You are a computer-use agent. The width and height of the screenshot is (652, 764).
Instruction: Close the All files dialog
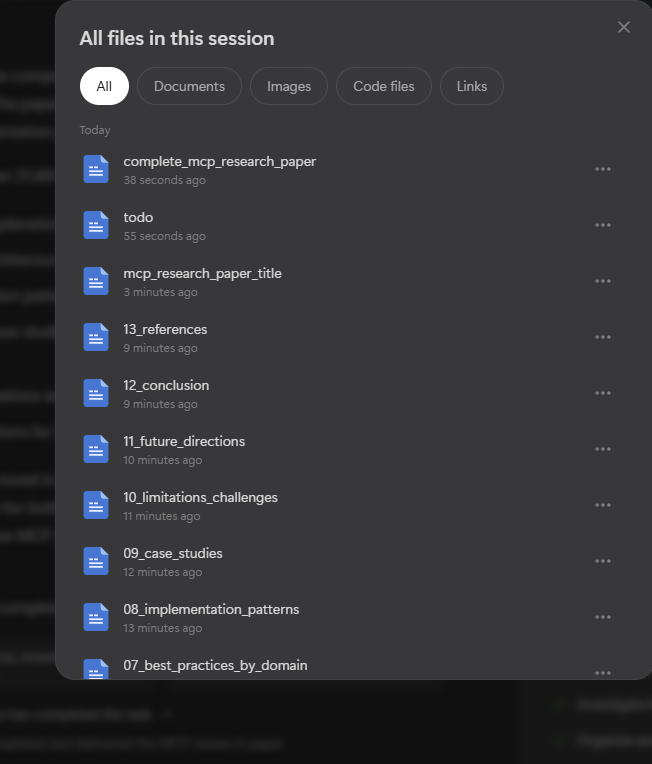(624, 27)
